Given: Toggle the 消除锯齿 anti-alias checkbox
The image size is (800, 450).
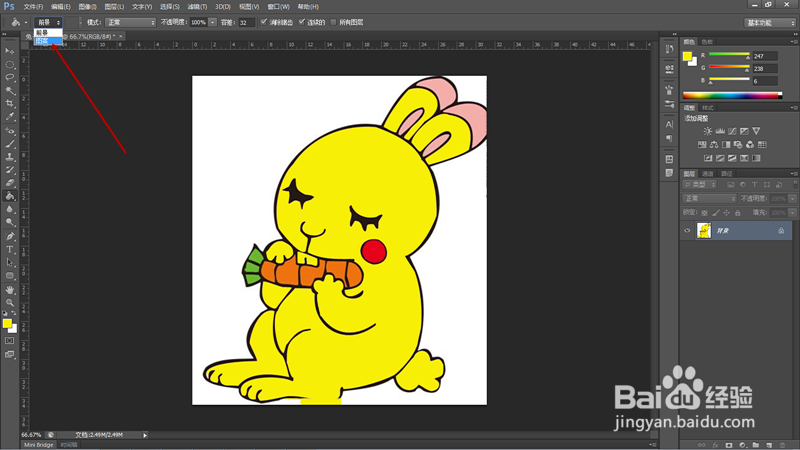Looking at the screenshot, I should pos(264,22).
